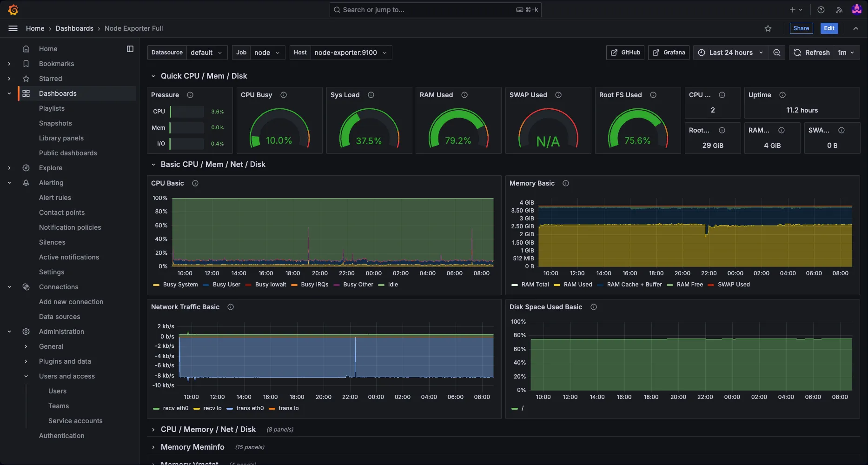Click the CPU Busy 10.0% gauge

click(x=279, y=128)
